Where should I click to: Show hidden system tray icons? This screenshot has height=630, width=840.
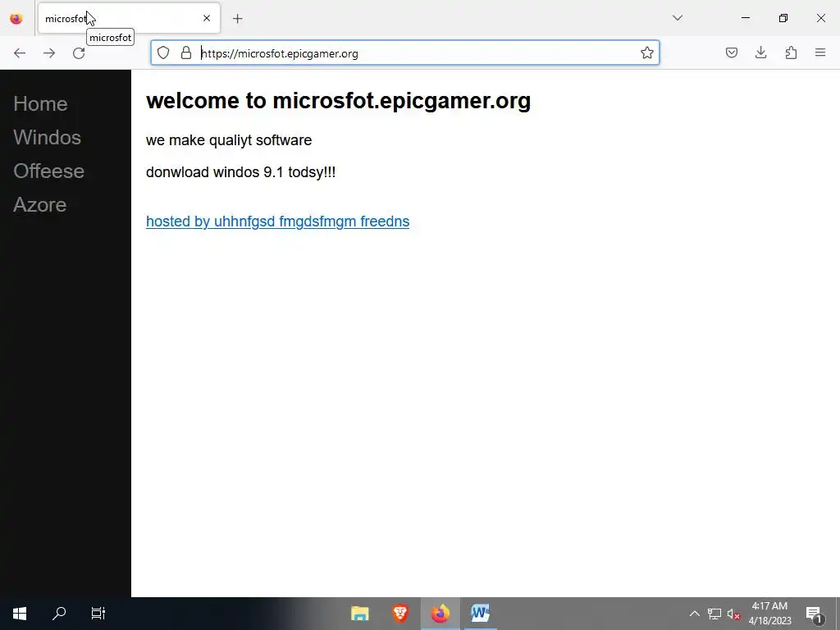tap(694, 614)
